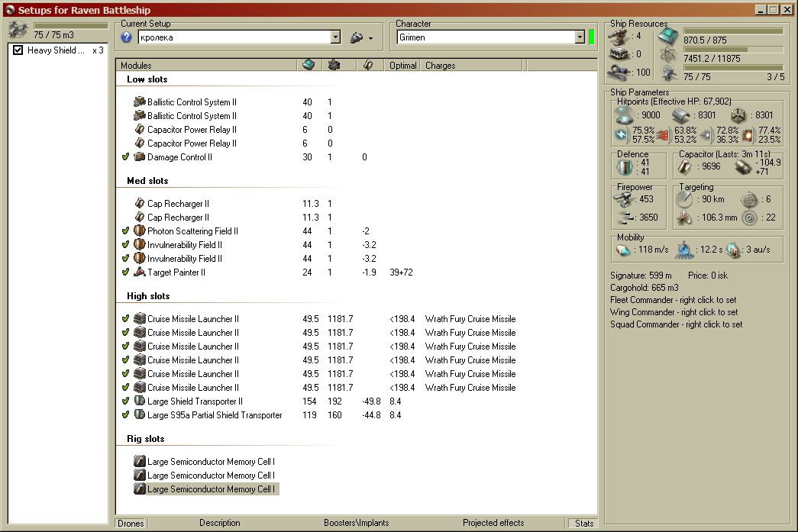Toggle Large Shield Transporter II checkmark
The image size is (798, 532).
[126, 401]
